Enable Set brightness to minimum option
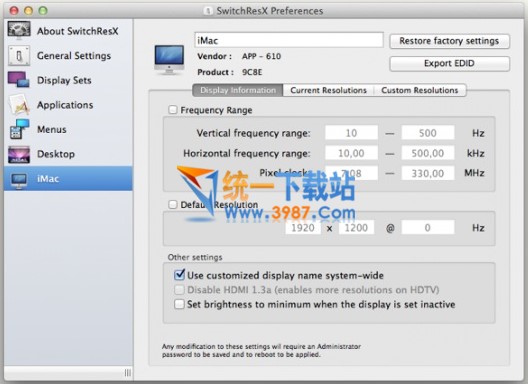This screenshot has width=528, height=384. 179,304
